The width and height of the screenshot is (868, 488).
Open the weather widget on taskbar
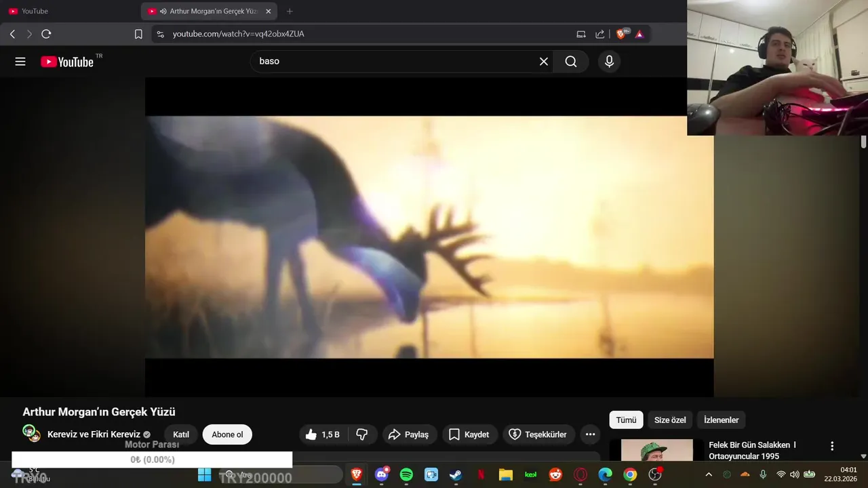(31, 474)
